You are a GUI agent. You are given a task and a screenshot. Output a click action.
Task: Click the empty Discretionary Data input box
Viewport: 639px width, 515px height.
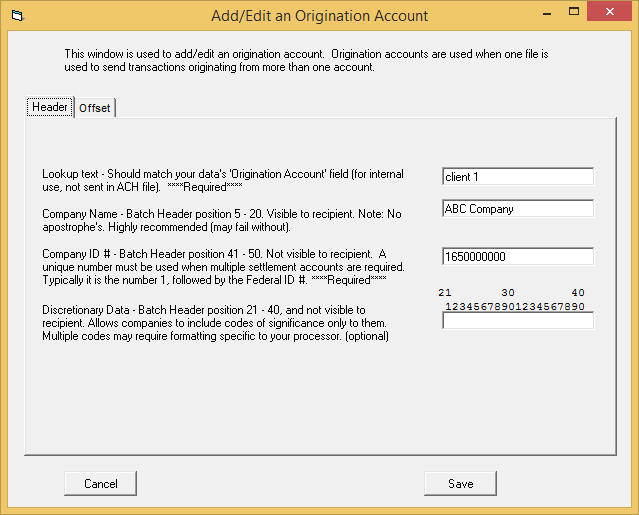[x=517, y=321]
